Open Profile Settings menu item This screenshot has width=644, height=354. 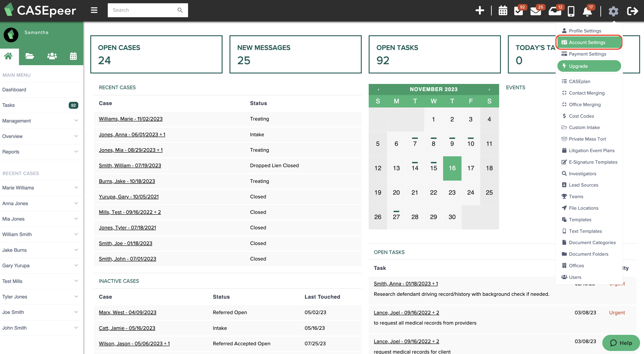pyautogui.click(x=585, y=31)
